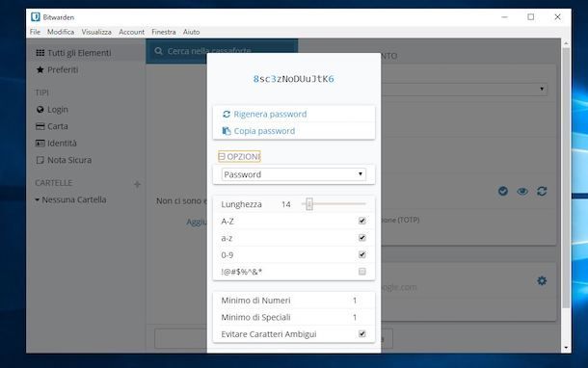The width and height of the screenshot is (588, 368).
Task: Open the Account menu
Action: [x=131, y=32]
